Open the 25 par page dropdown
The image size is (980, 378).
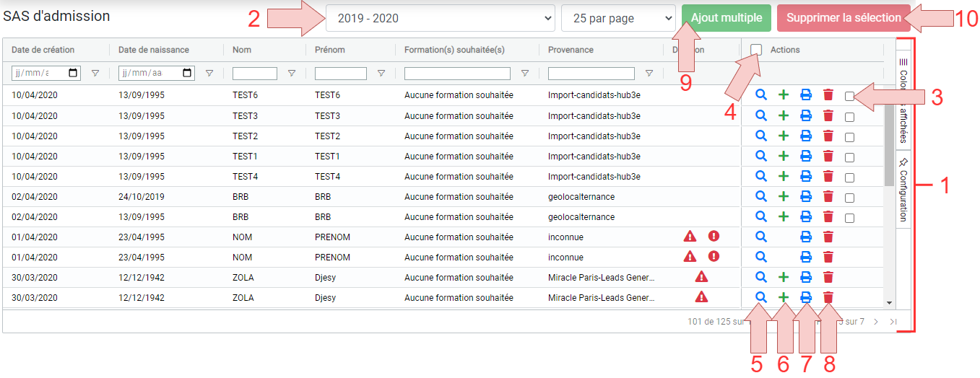tap(618, 19)
